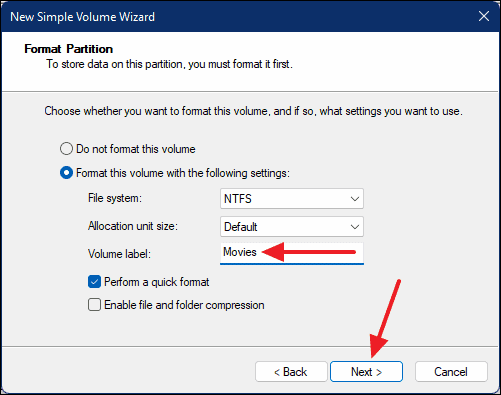The image size is (501, 395).
Task: Go to the previous step with Back
Action: click(291, 372)
